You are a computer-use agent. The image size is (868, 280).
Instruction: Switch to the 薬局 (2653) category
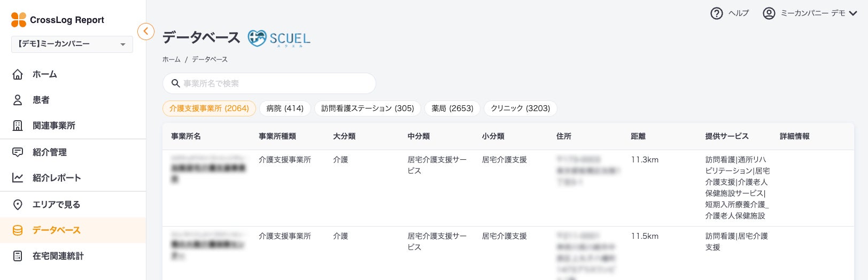click(452, 108)
